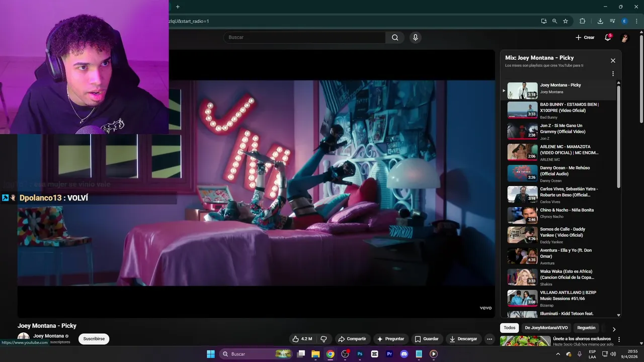Open Premiere Pro from the taskbar

389,354
